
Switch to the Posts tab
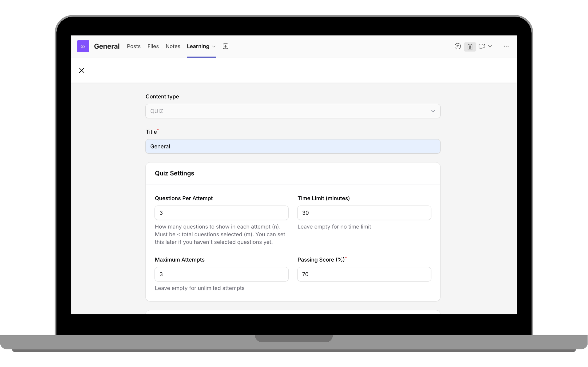tap(134, 46)
